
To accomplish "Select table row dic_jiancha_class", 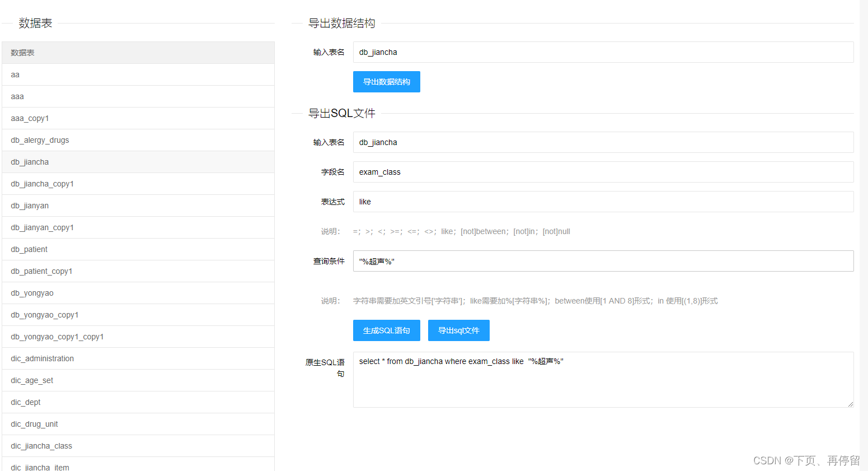I will tap(138, 446).
